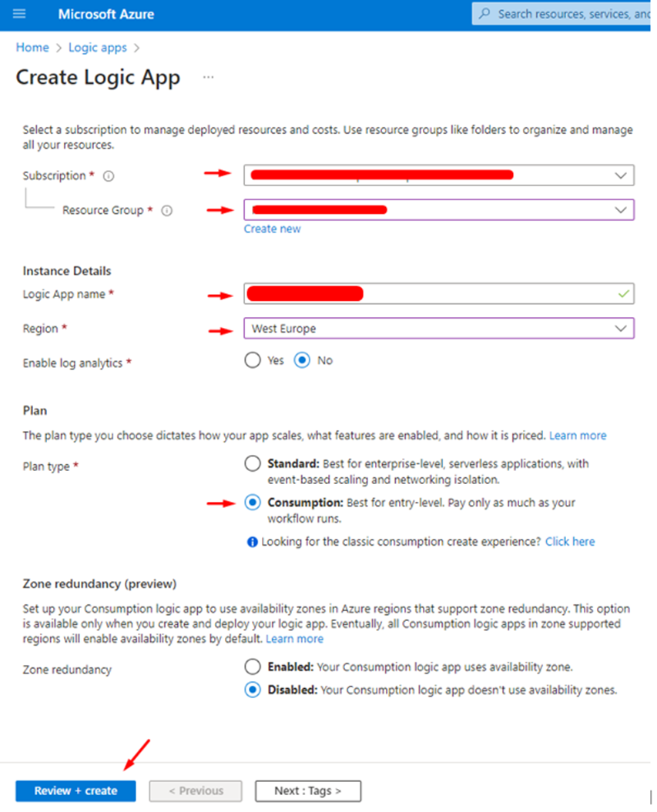Click Create new resource group link
This screenshot has width=657, height=812.
(x=272, y=229)
